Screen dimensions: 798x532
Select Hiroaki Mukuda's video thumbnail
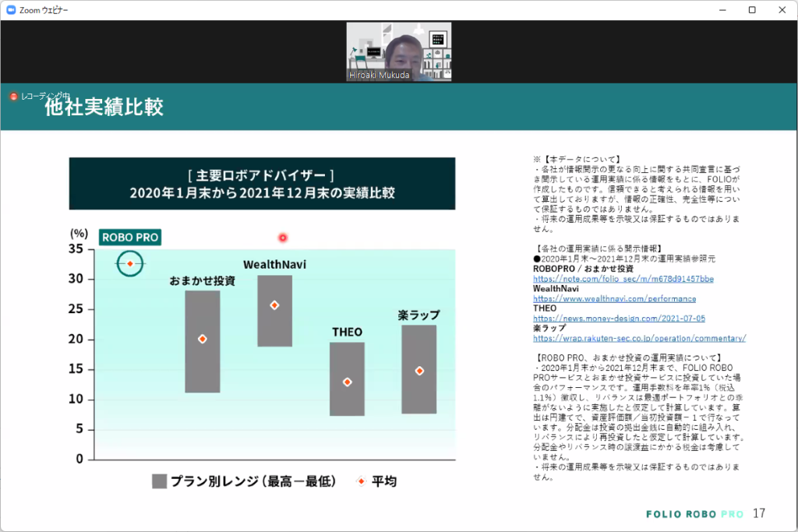(x=398, y=48)
